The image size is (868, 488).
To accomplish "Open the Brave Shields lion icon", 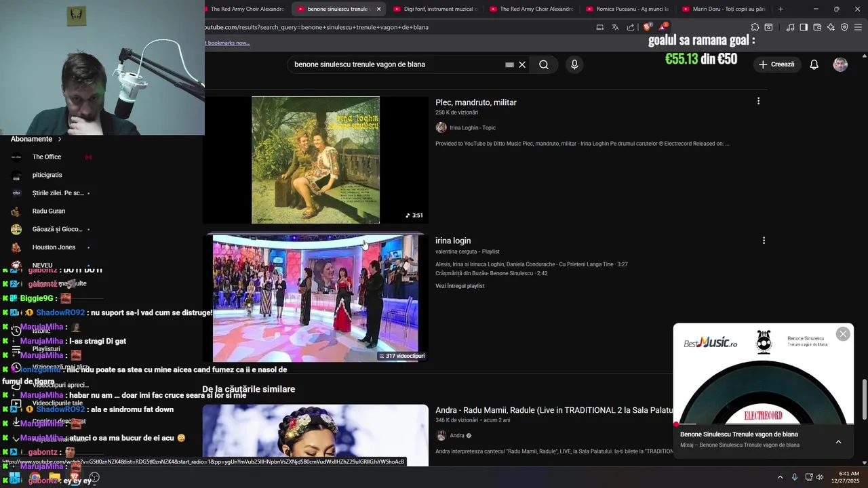I will point(648,27).
